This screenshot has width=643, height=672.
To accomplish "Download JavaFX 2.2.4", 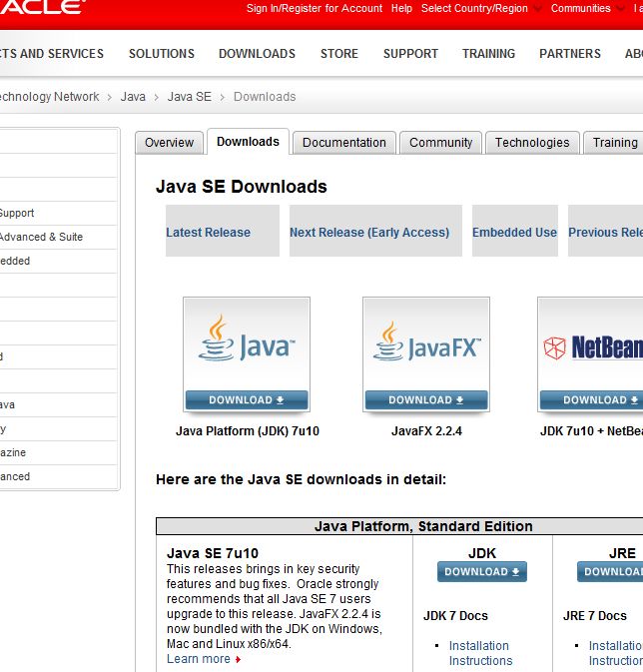I will [x=426, y=399].
